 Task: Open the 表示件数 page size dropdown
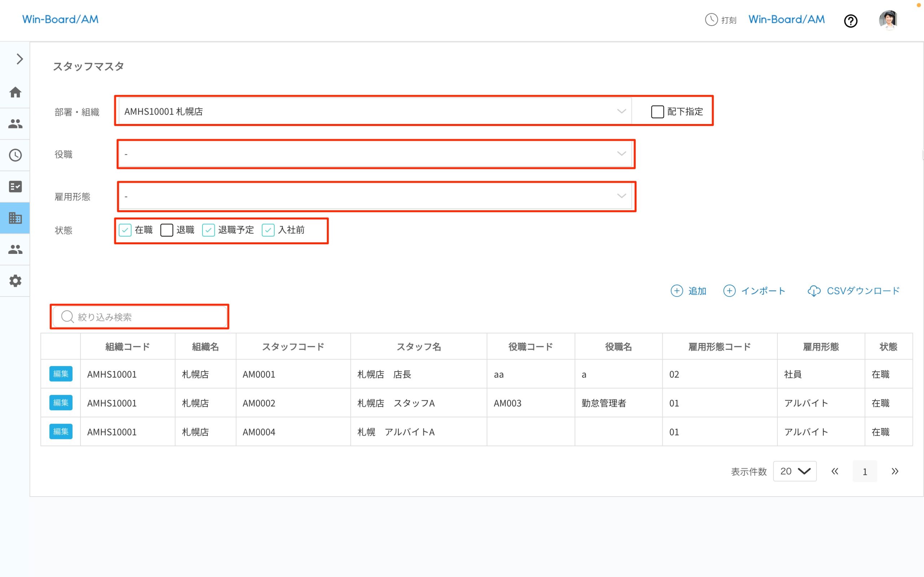pyautogui.click(x=794, y=471)
